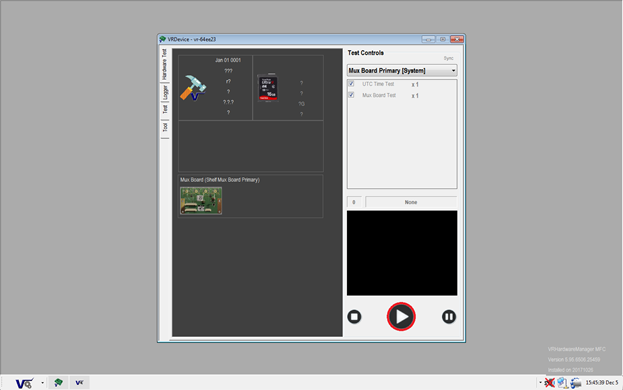Click the taskbar clock 15:45:39 Dec 5
Viewport: 623px width, 390px height.
(x=602, y=382)
